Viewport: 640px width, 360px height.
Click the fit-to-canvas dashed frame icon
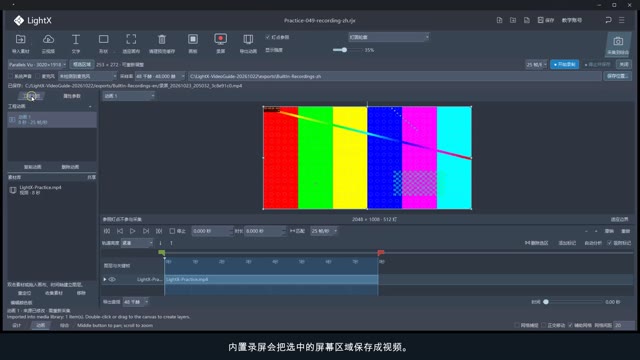coord(131,40)
